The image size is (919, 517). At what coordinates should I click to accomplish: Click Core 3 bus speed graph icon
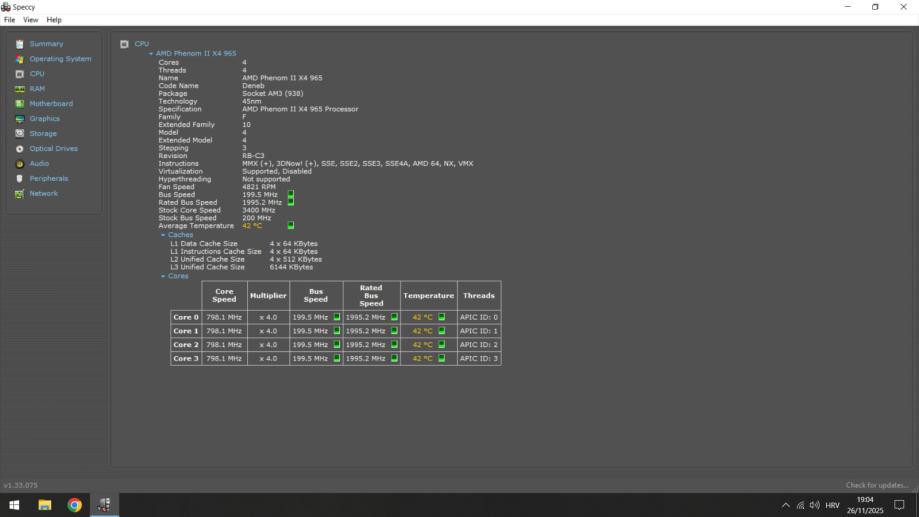pyautogui.click(x=336, y=358)
